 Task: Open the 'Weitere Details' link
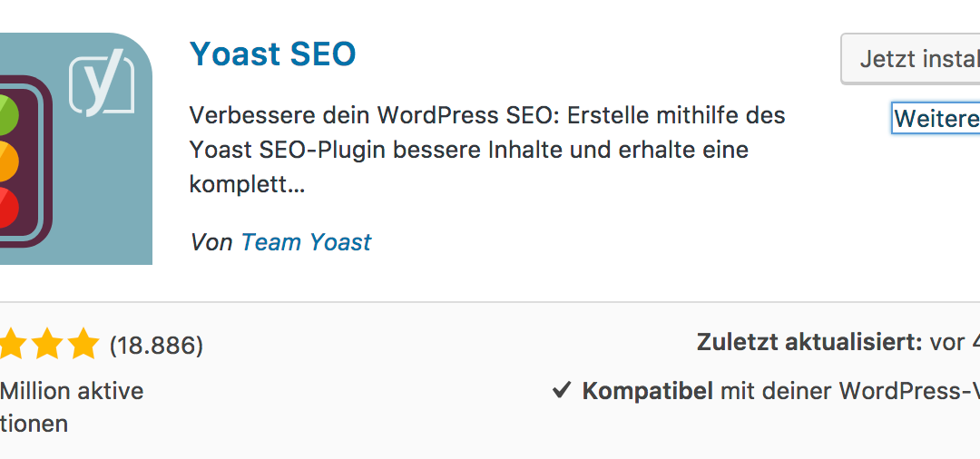[936, 119]
